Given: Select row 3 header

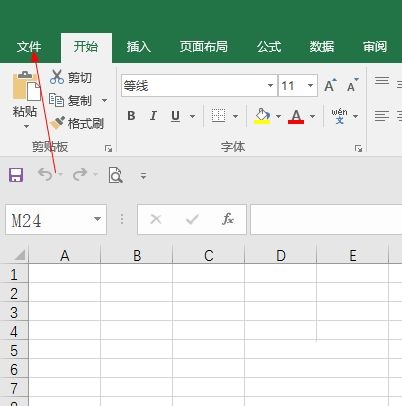Looking at the screenshot, I should [14, 312].
